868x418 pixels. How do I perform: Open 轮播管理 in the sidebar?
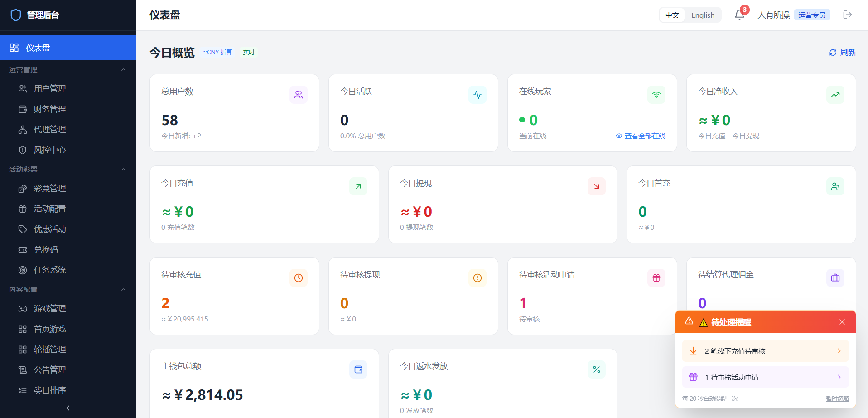click(68, 350)
